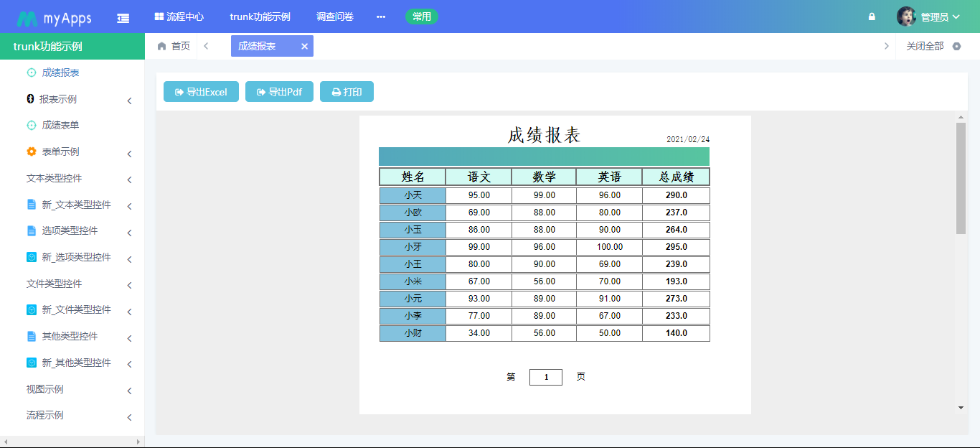Click the name cell 小牙
The image size is (980, 448).
pyautogui.click(x=413, y=247)
